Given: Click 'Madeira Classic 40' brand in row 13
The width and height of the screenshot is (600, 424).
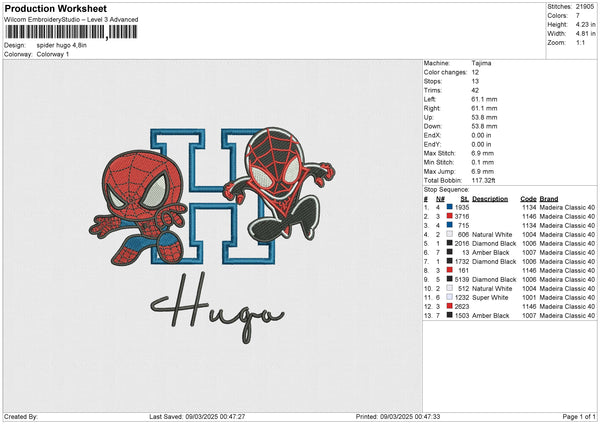Looking at the screenshot, I should [x=567, y=315].
